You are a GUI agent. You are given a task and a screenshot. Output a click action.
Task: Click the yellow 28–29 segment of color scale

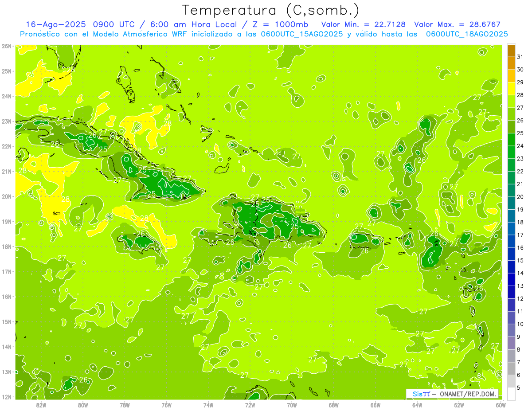point(511,89)
